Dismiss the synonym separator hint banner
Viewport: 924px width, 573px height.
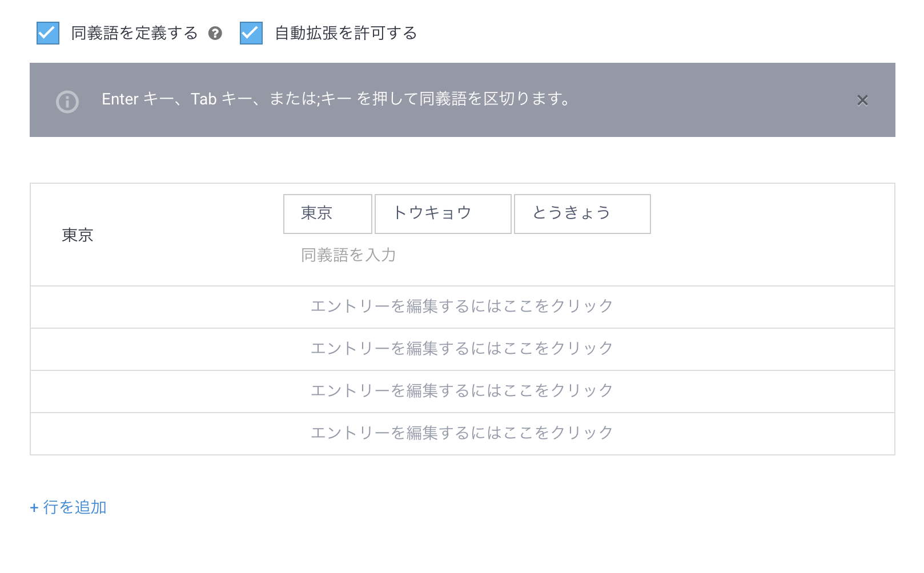[x=863, y=100]
